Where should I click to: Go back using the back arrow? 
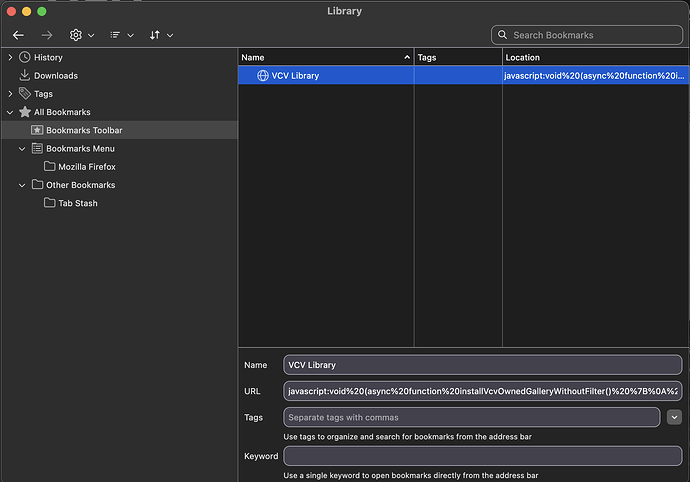tap(18, 35)
